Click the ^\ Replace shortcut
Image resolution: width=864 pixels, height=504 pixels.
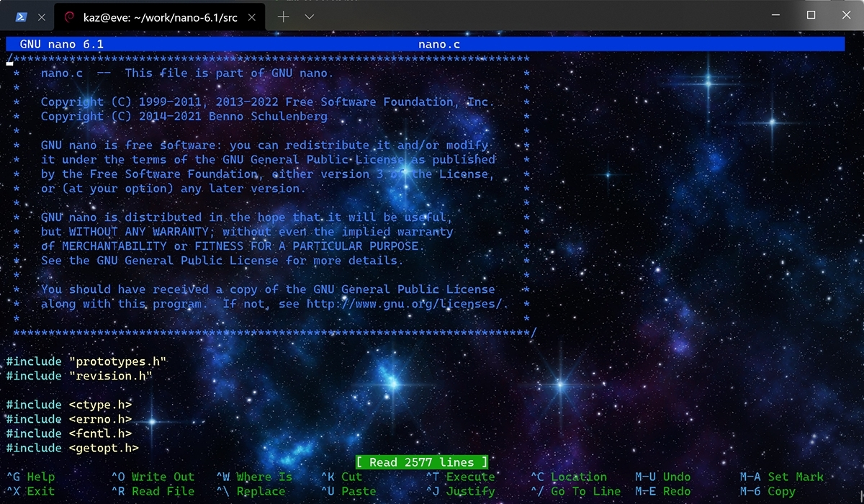click(251, 491)
